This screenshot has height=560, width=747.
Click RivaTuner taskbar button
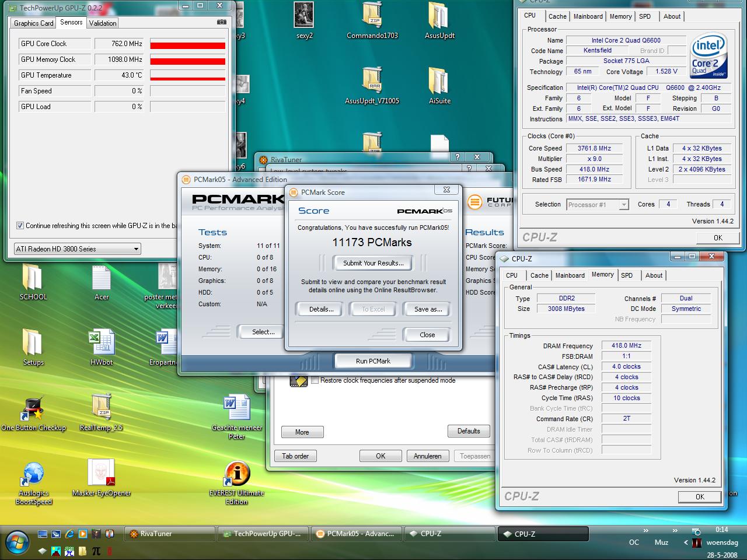tap(169, 534)
